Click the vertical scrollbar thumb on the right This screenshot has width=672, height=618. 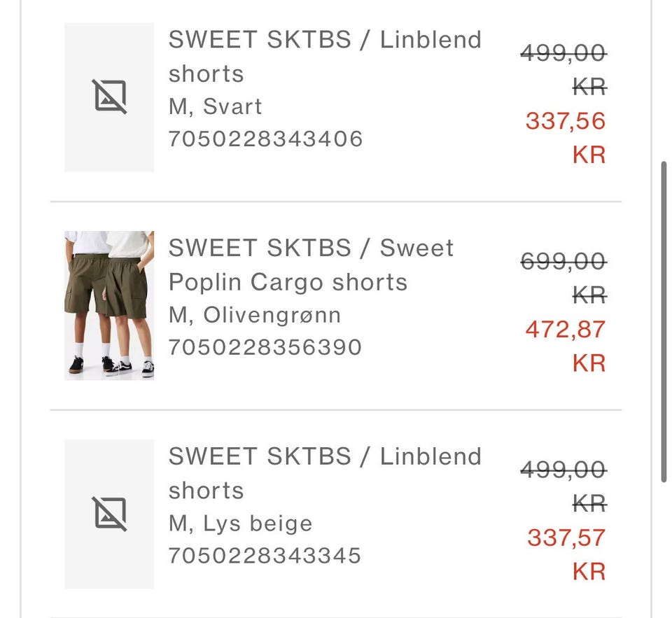point(664,322)
